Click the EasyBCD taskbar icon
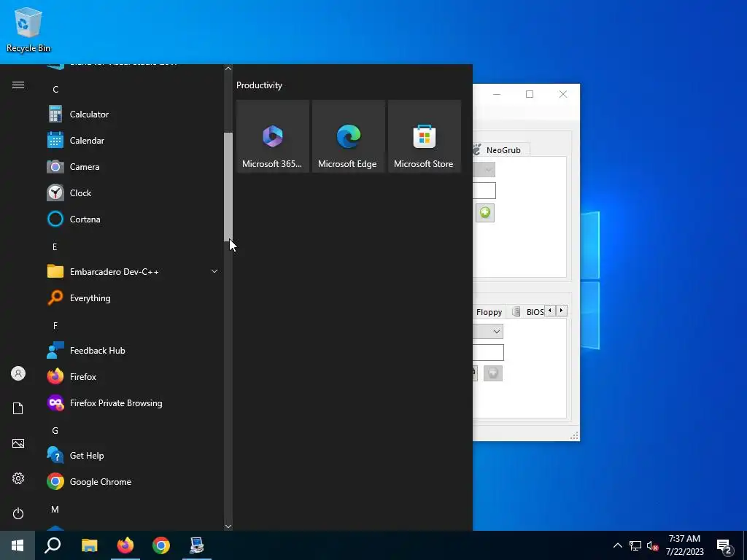Viewport: 747px width, 560px height. coord(197,545)
